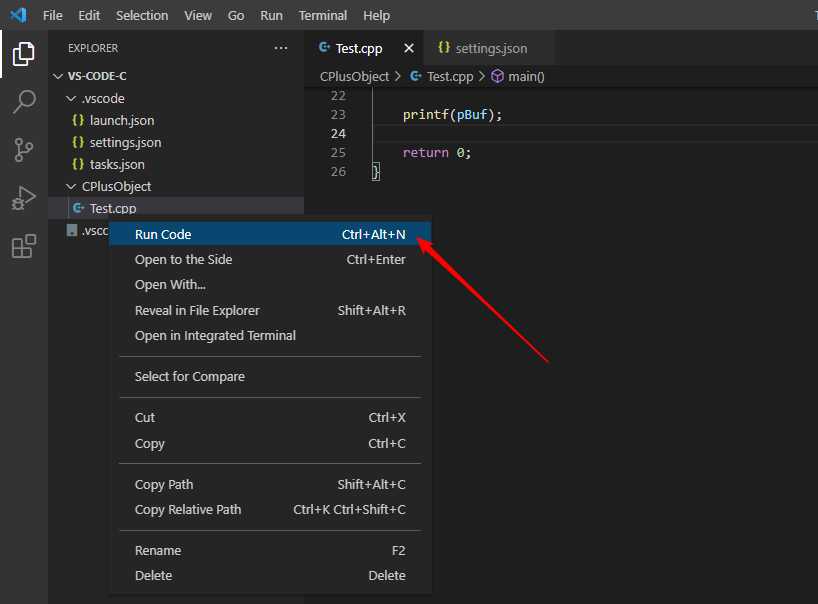The height and width of the screenshot is (604, 818).
Task: Open launch.json in the explorer
Action: coord(176,120)
